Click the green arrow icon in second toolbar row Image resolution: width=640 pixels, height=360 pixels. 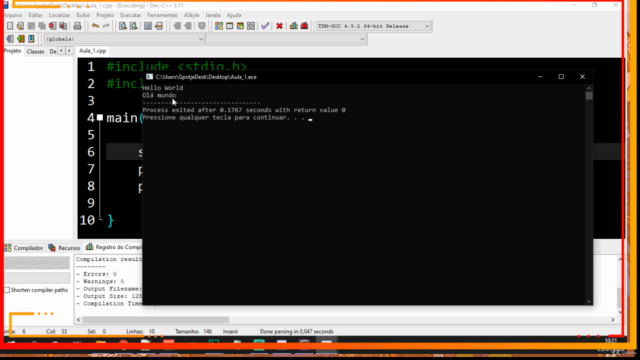click(x=20, y=39)
